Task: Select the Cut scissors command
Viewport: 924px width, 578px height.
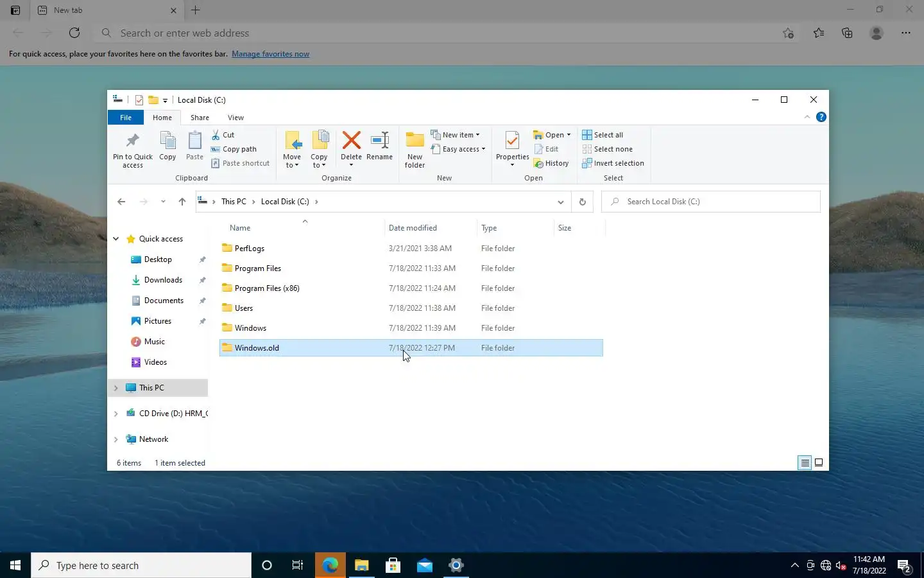Action: [223, 135]
